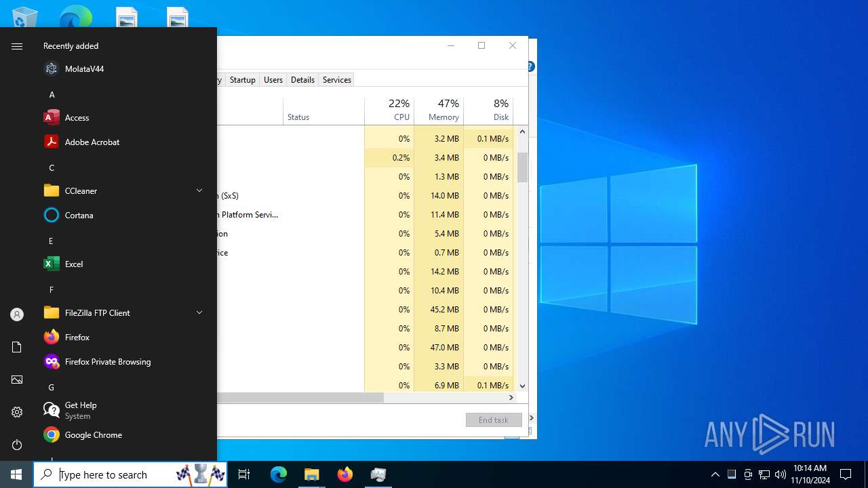Expand the CCleaner folder chevron

click(x=199, y=190)
